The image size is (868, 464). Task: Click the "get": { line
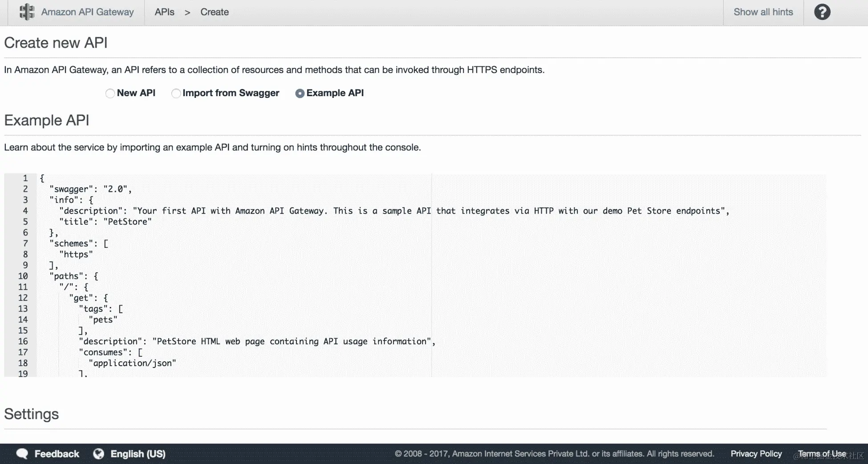coord(88,298)
